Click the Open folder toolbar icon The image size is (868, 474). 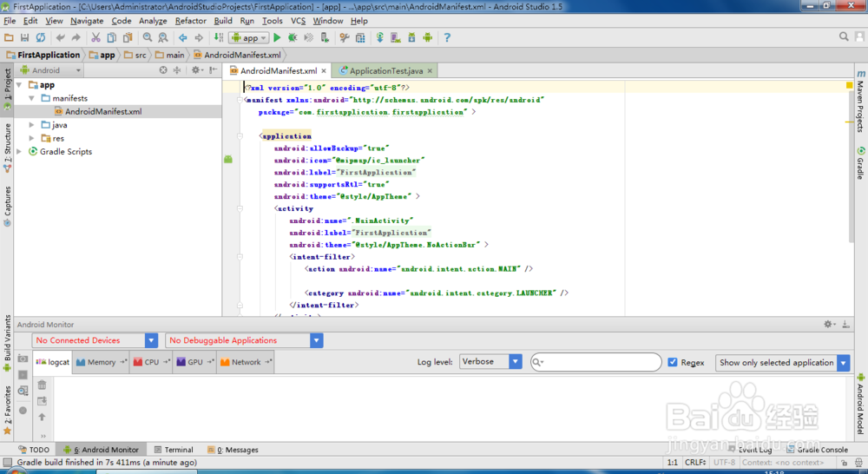[x=9, y=37]
